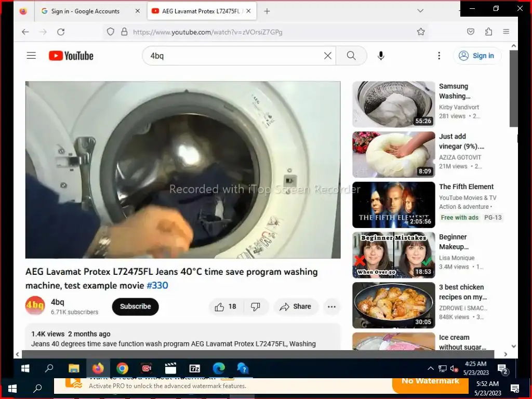Like the video with thumbs up
532x399 pixels.
tap(225, 307)
